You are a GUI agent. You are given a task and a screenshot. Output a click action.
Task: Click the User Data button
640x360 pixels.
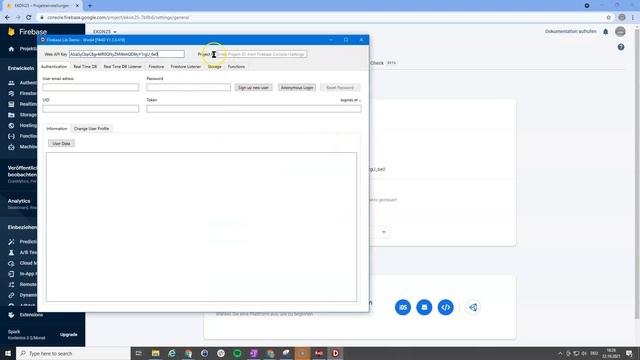click(x=61, y=144)
